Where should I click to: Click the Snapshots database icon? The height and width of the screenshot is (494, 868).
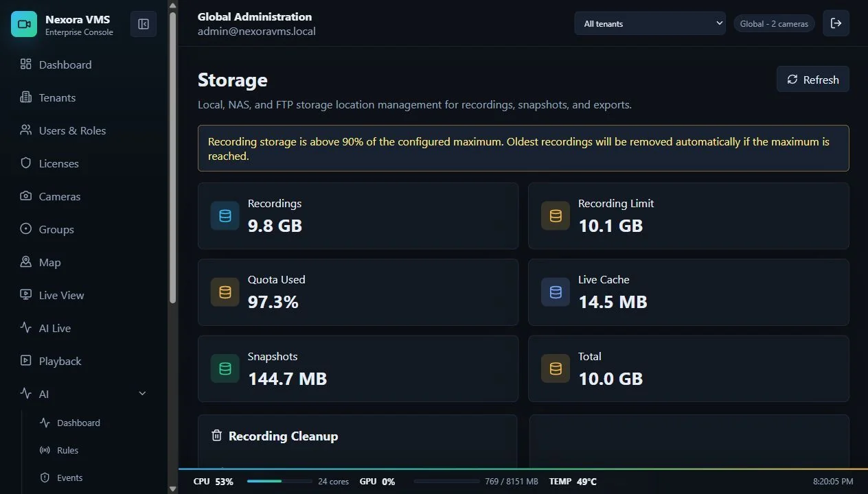pos(225,368)
